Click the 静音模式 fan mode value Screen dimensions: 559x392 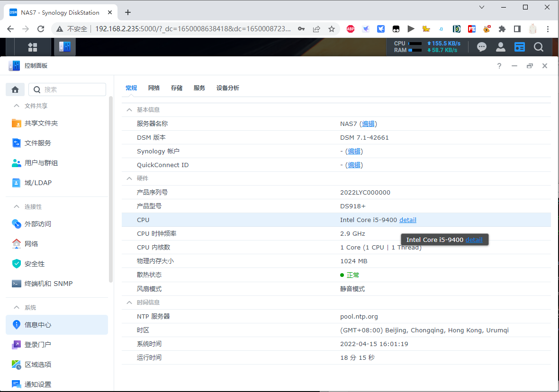[352, 289]
